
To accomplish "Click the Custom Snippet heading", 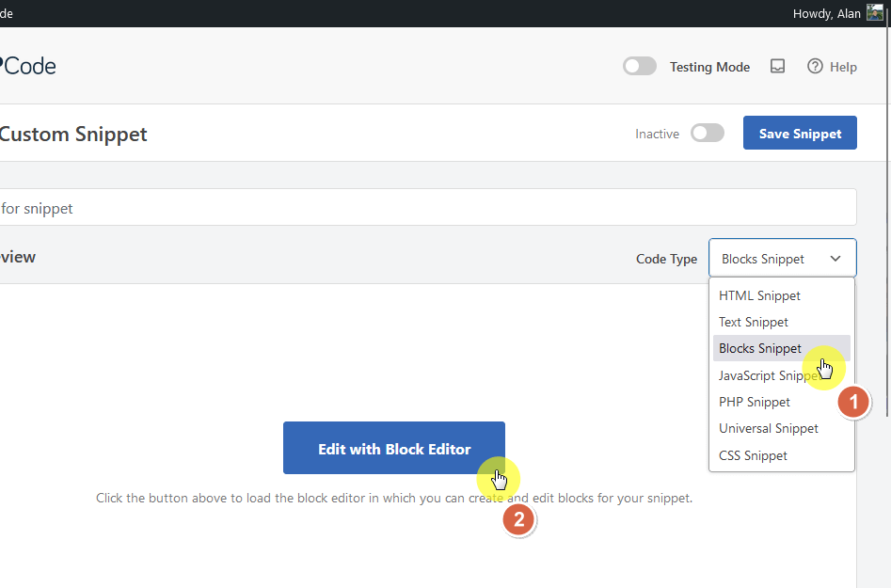I will click(73, 135).
